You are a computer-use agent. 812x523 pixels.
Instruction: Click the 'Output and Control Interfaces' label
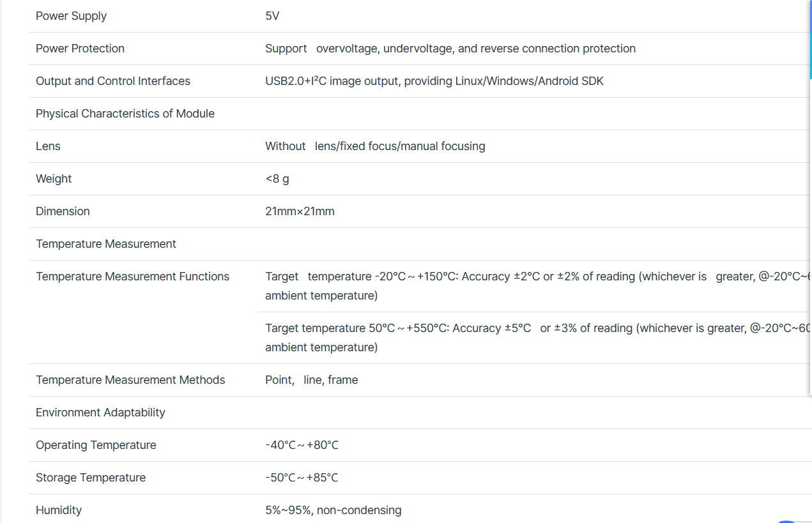(x=113, y=81)
